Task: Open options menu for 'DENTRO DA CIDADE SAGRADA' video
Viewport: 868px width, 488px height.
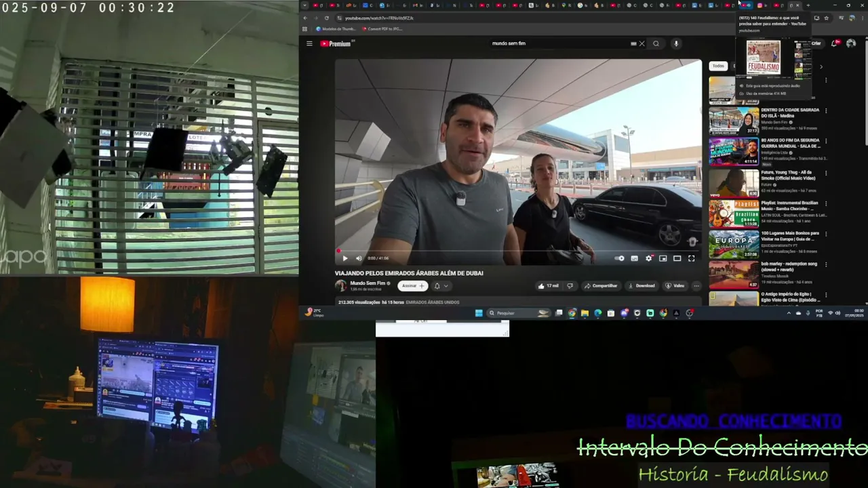Action: point(826,110)
